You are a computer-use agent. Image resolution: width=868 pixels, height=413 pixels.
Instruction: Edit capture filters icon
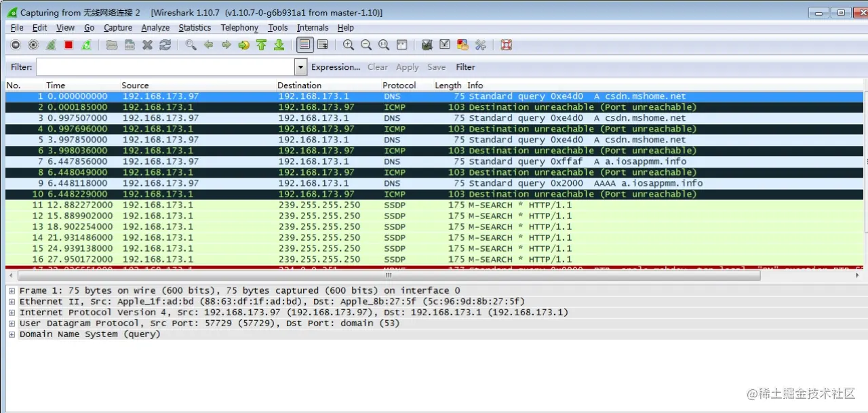(427, 45)
